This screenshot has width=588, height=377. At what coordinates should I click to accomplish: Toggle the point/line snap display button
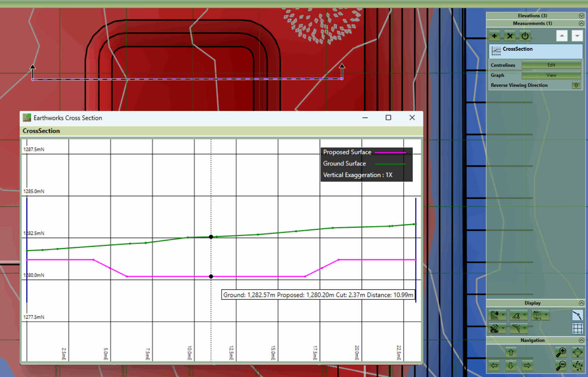(x=578, y=315)
